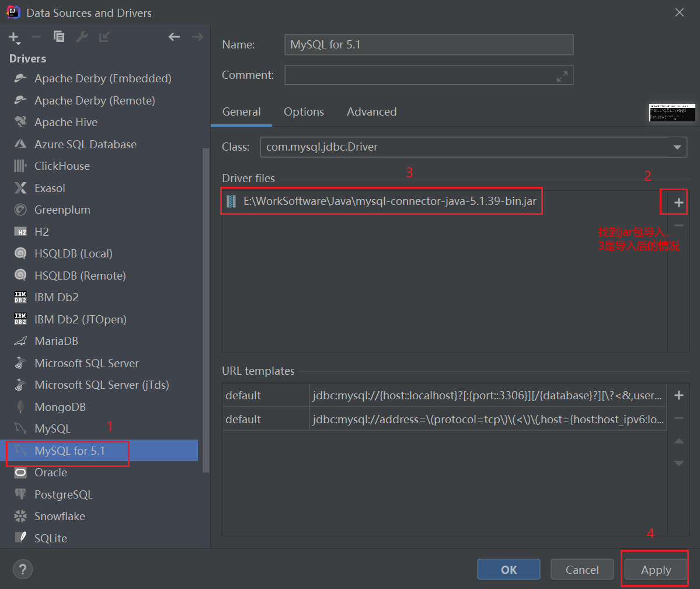Go back with the left arrow icon

pos(174,37)
